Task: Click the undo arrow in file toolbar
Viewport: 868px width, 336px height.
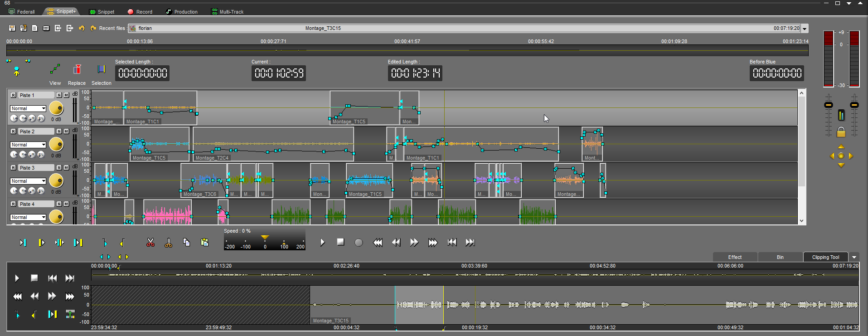Action: pyautogui.click(x=82, y=28)
